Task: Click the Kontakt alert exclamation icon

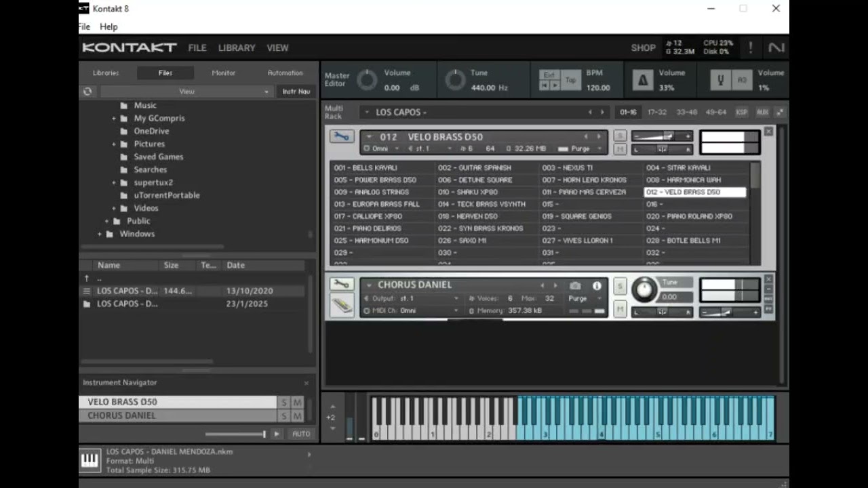Action: pos(750,47)
